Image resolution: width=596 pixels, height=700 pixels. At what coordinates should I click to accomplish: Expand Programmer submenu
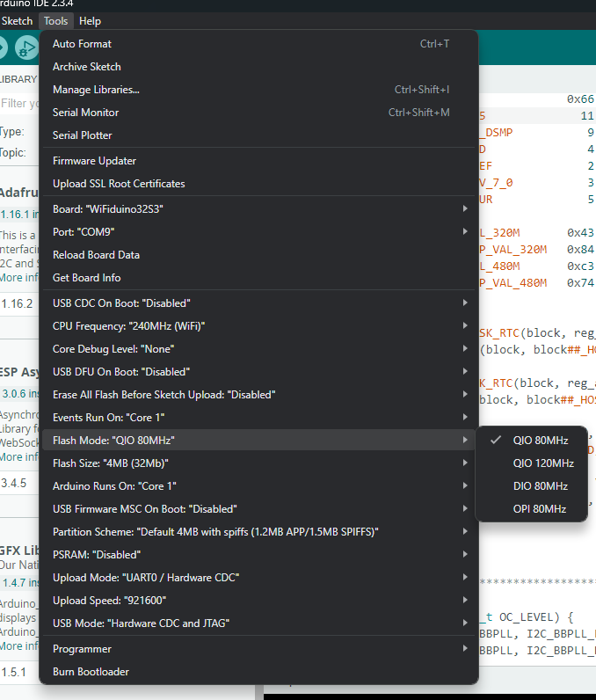(x=258, y=649)
